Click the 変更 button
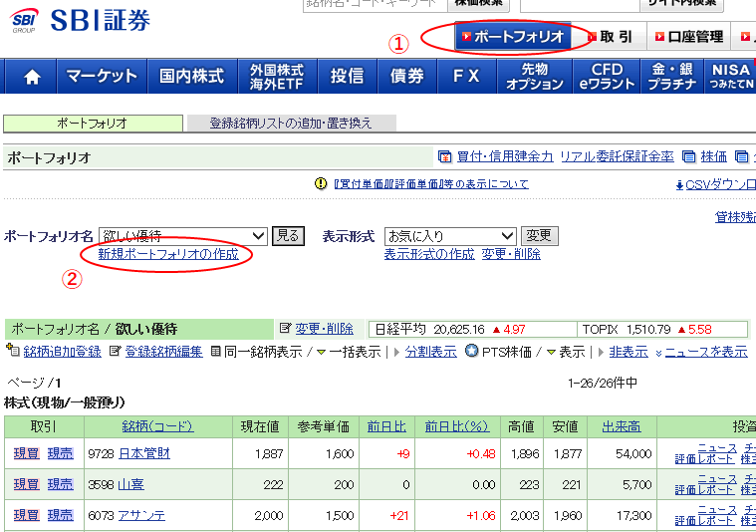The height and width of the screenshot is (532, 756). 540,236
